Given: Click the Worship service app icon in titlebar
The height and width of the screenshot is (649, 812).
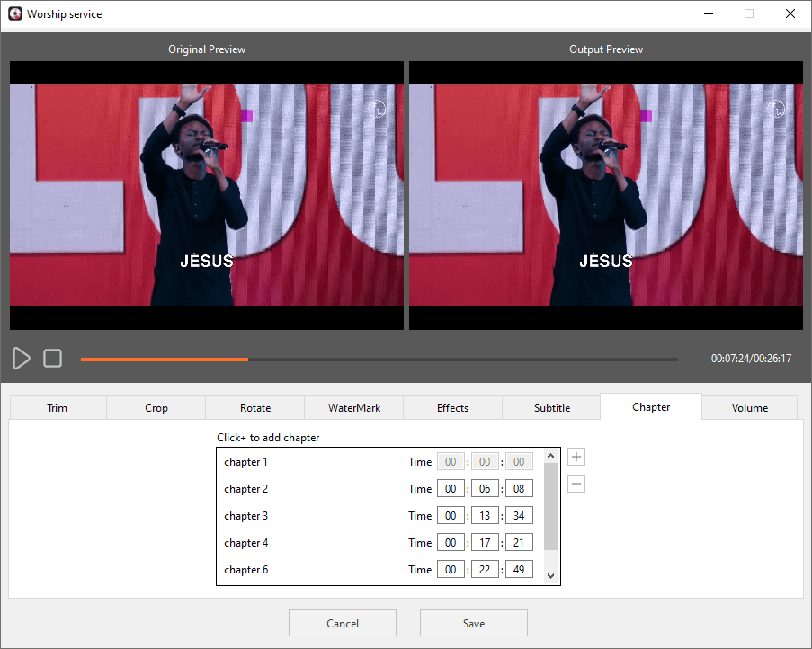Looking at the screenshot, I should 14,13.
